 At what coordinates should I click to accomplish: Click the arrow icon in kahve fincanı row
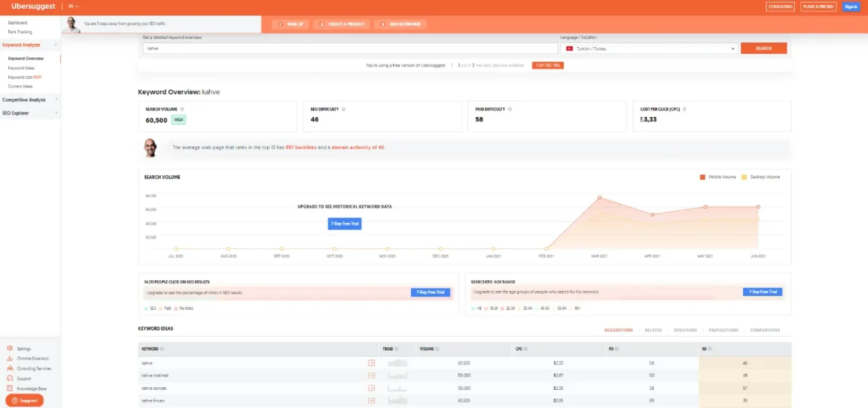371,401
